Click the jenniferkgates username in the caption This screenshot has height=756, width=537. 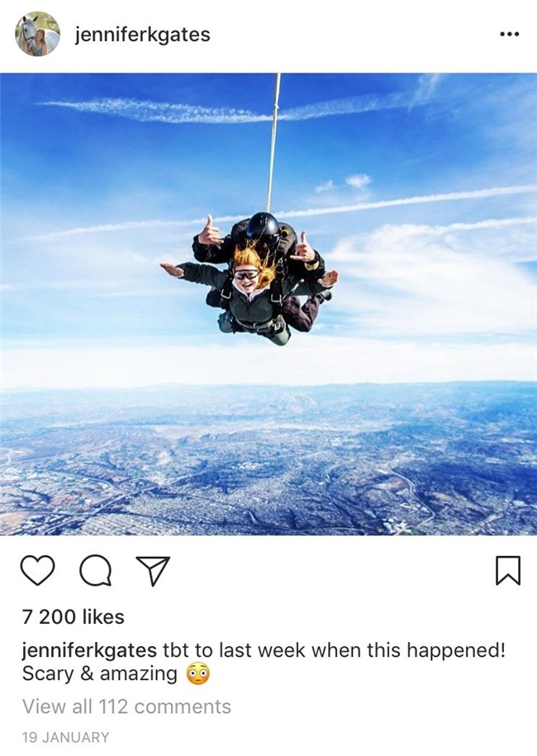89,651
